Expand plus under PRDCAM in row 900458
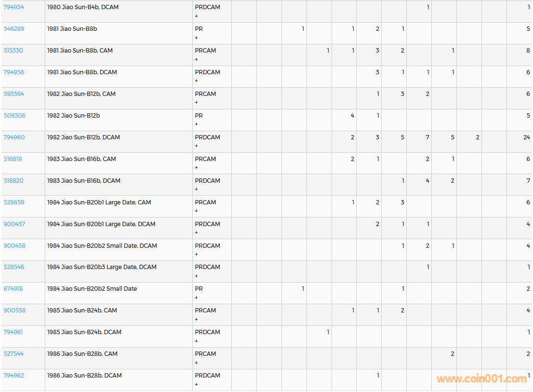Screen dimensions: 533x392 196,255
